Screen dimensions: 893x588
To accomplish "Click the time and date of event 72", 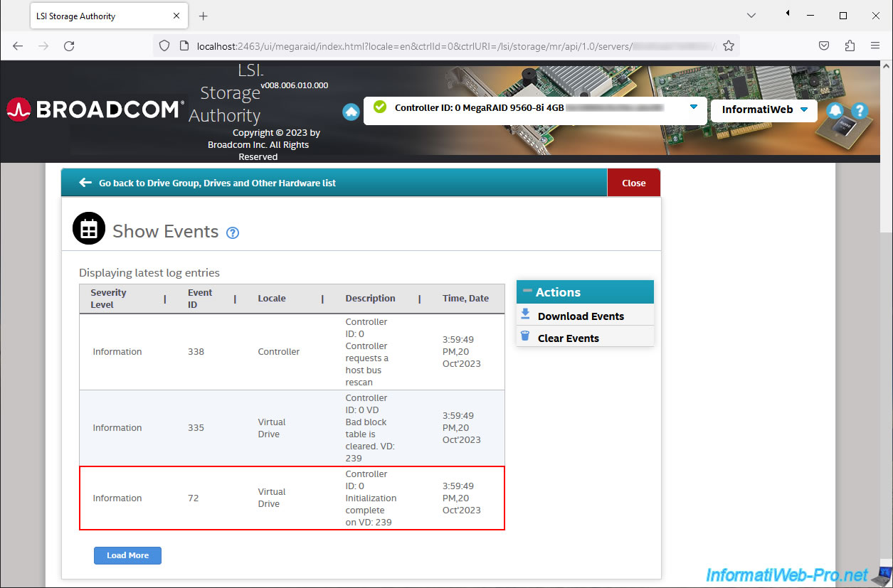I will pos(462,498).
